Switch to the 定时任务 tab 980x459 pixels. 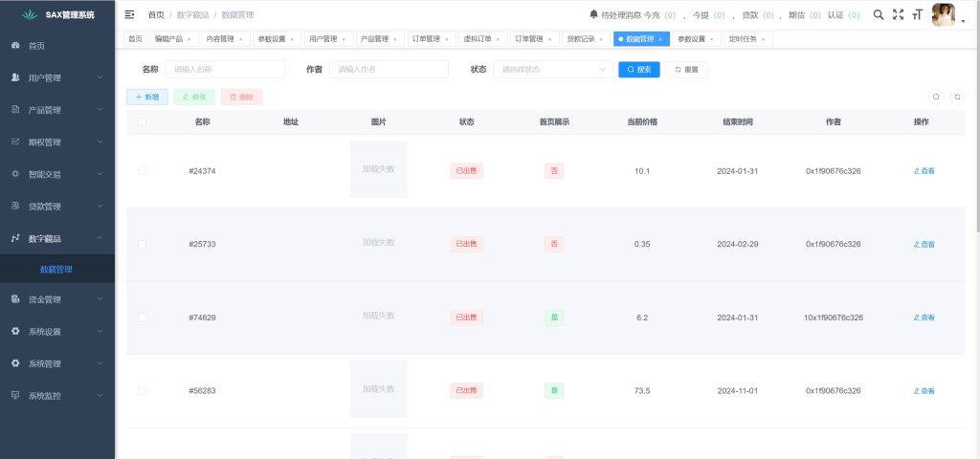pyautogui.click(x=747, y=38)
